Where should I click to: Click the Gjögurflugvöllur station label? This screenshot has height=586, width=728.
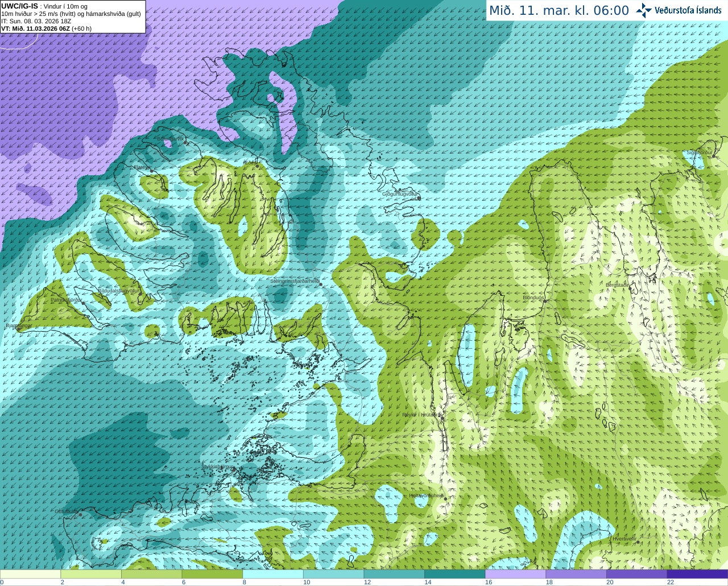(x=400, y=194)
